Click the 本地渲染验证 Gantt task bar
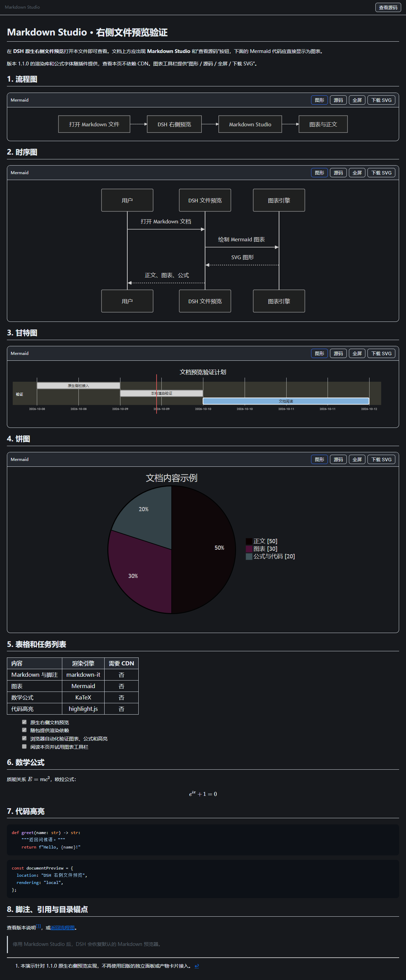Screen dimensions: 406x980 [162, 393]
